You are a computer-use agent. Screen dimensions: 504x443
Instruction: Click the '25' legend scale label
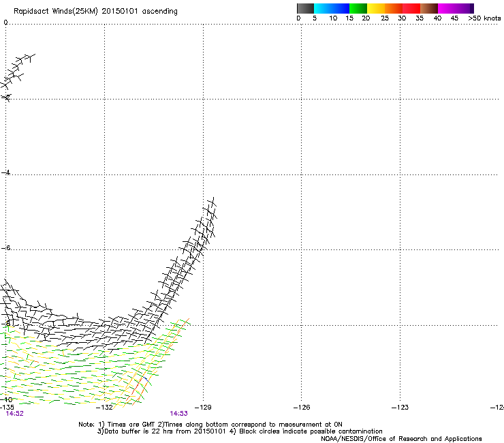[x=385, y=18]
